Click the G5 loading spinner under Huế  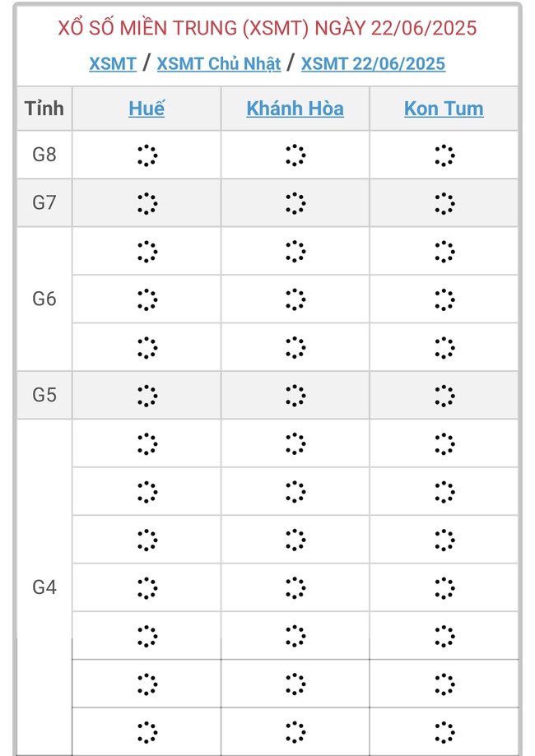(147, 395)
